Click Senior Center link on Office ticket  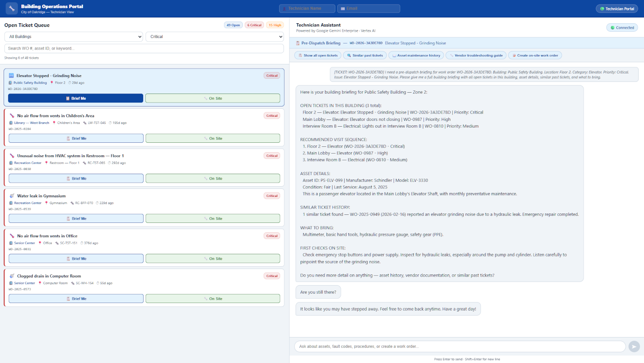point(25,243)
